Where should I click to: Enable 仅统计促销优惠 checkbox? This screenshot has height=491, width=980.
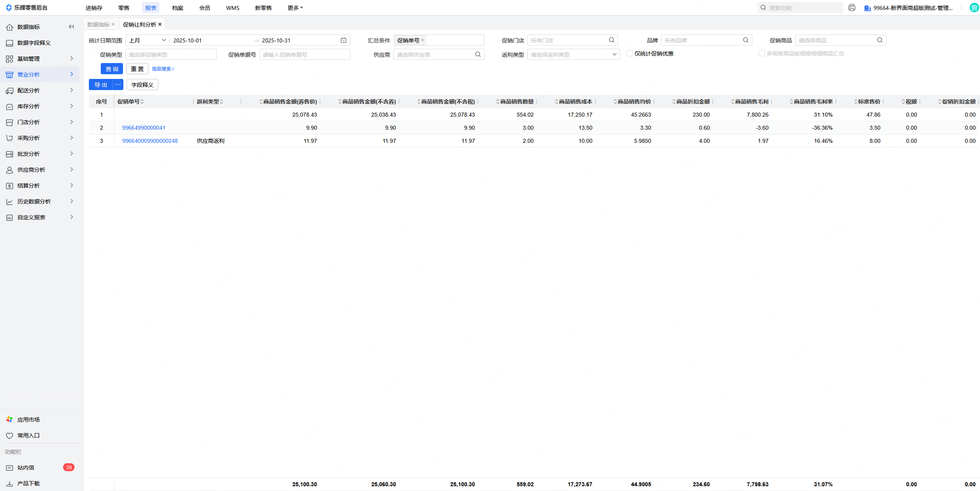[629, 54]
